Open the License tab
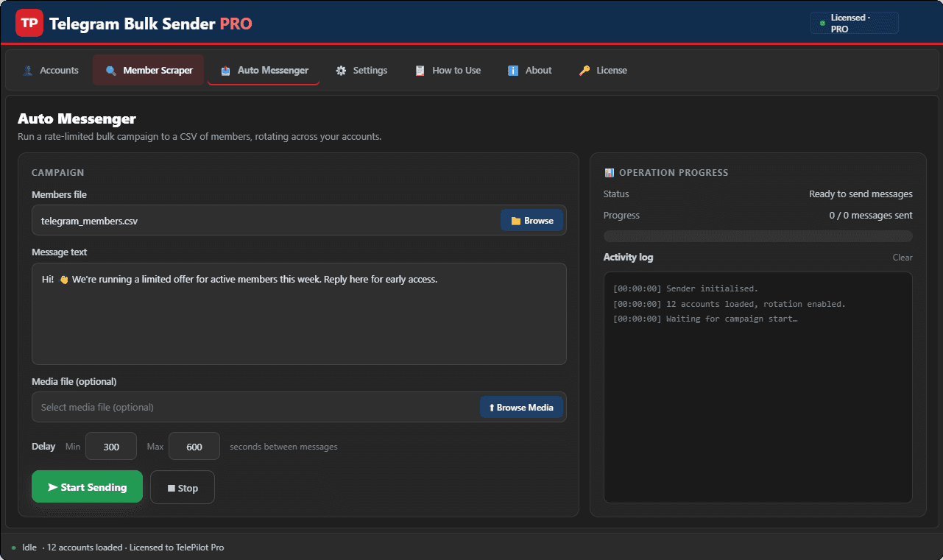This screenshot has height=560, width=943. click(x=603, y=71)
